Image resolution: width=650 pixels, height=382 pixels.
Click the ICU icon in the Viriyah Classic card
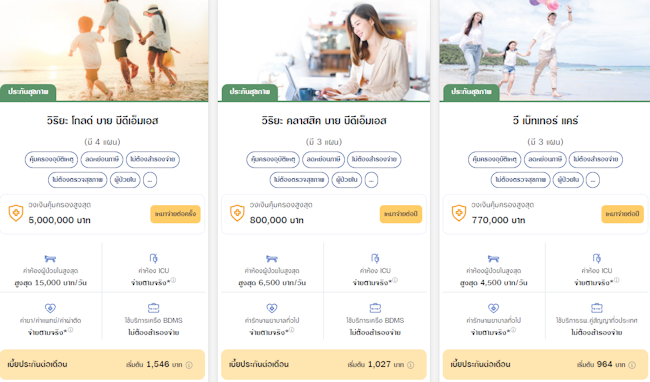coord(375,259)
